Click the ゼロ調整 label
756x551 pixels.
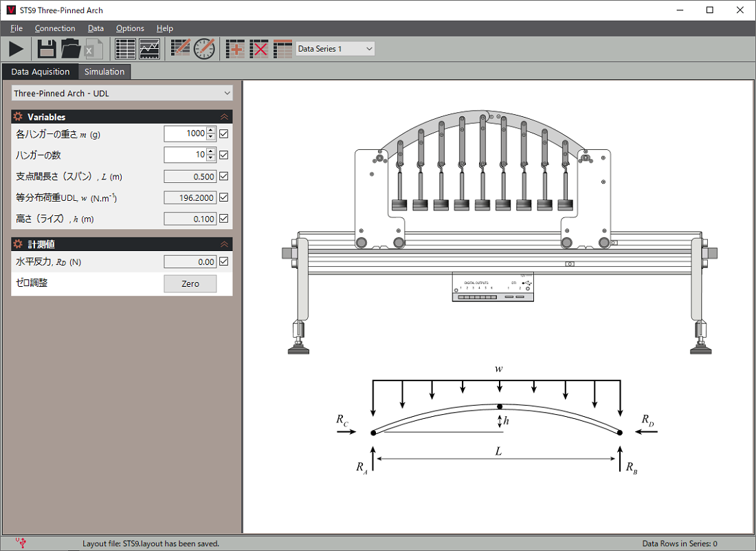tap(32, 283)
